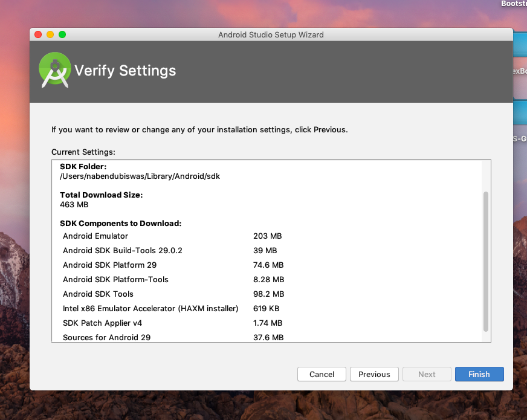
Task: Click the 8.28 MB size value
Action: [x=269, y=279]
